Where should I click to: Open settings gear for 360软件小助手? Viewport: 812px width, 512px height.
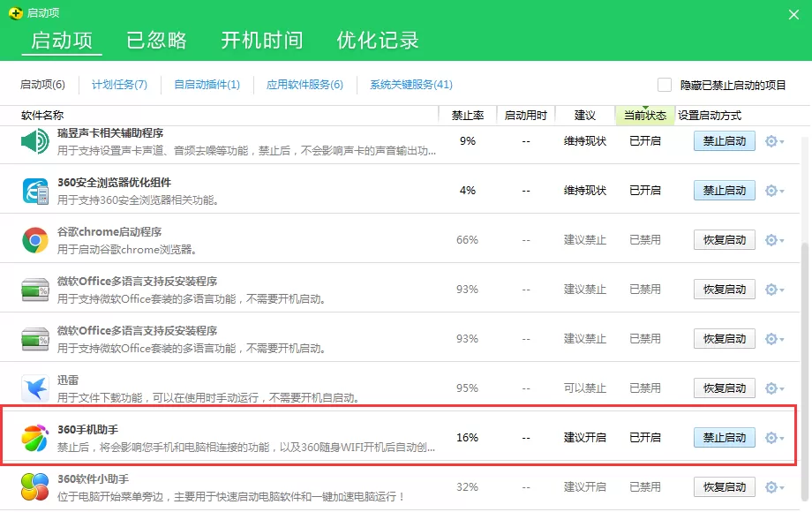click(x=774, y=487)
